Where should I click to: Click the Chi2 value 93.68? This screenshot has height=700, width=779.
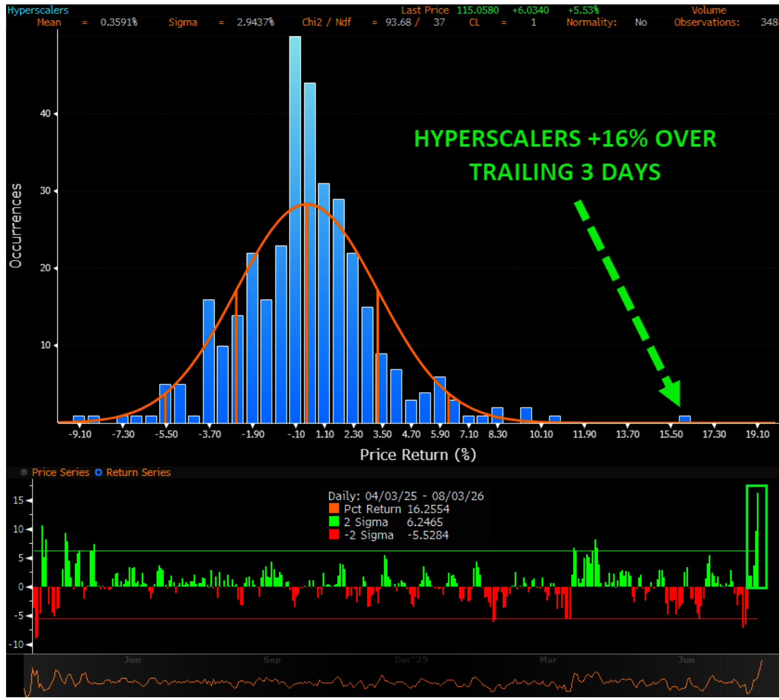(398, 22)
